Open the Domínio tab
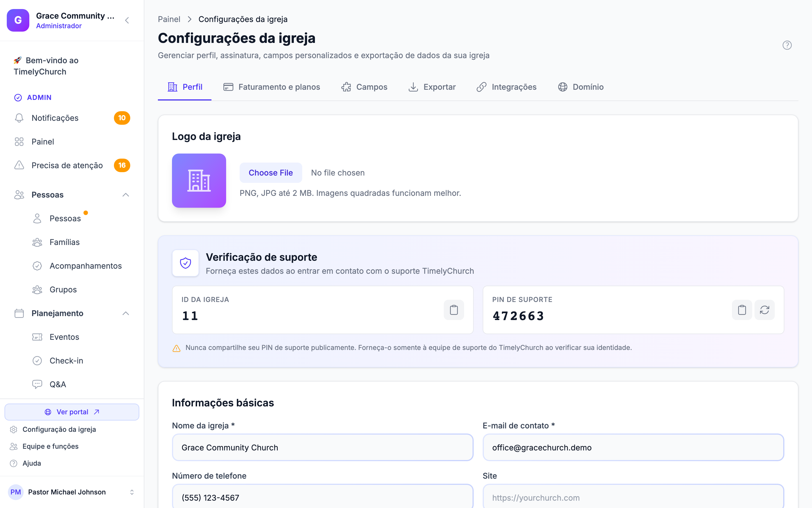The image size is (812, 508). tap(581, 87)
